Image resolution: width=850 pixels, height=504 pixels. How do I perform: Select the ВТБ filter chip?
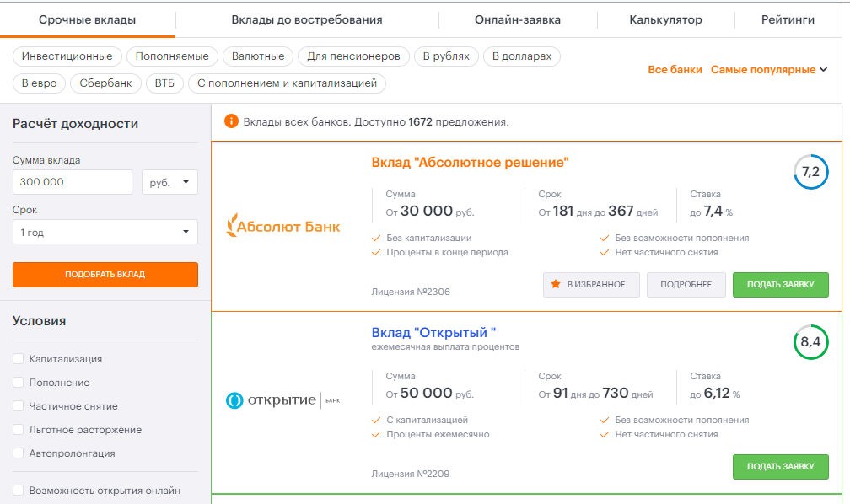click(x=164, y=83)
